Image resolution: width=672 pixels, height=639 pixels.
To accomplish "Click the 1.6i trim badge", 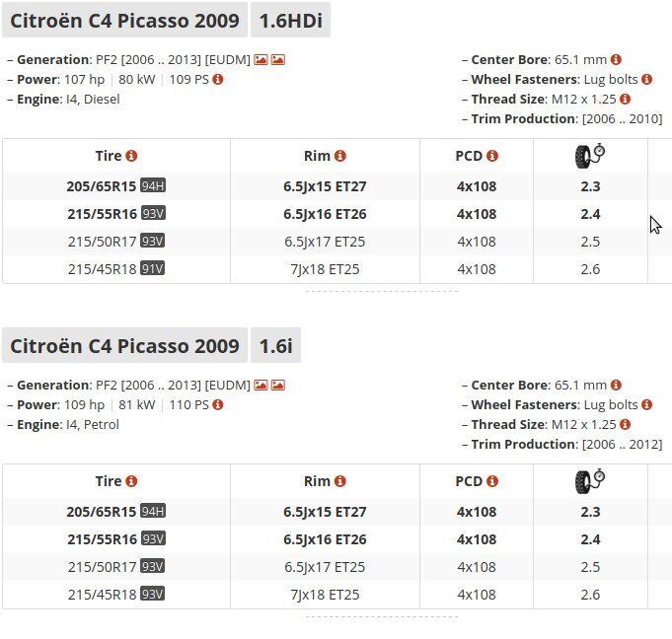I will 276,345.
